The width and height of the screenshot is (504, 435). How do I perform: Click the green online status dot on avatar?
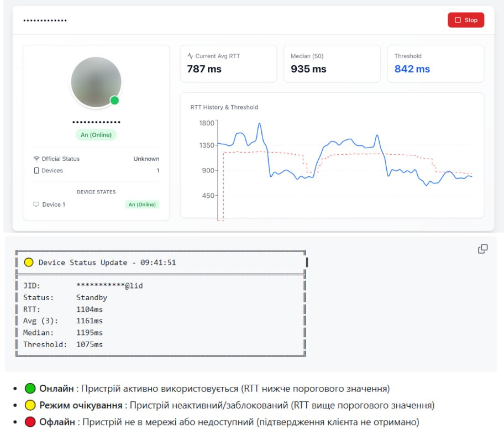(114, 101)
